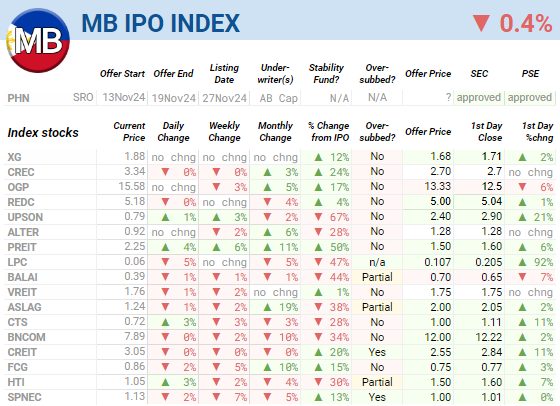Image resolution: width=560 pixels, height=406 pixels.
Task: Click the Daily Change column header
Action: pyautogui.click(x=173, y=131)
